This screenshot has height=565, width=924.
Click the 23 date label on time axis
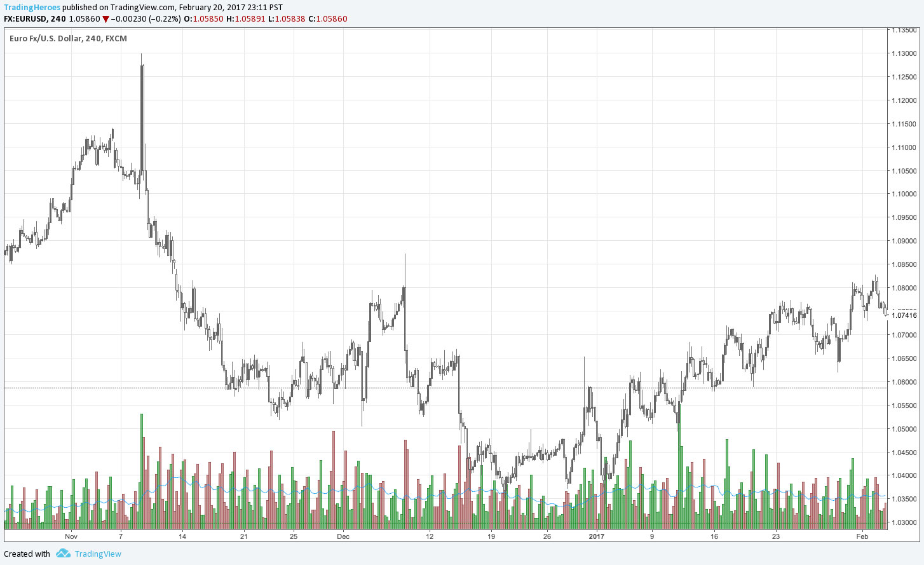(776, 536)
